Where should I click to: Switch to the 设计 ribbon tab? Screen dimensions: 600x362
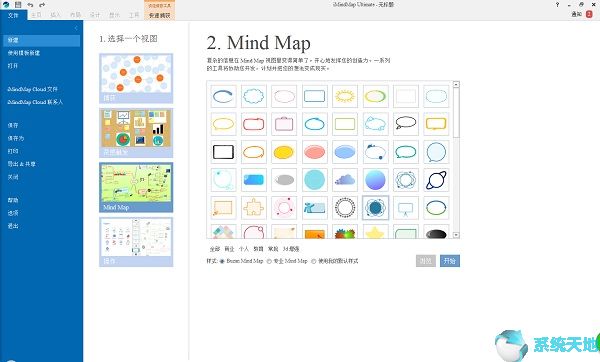(x=95, y=15)
